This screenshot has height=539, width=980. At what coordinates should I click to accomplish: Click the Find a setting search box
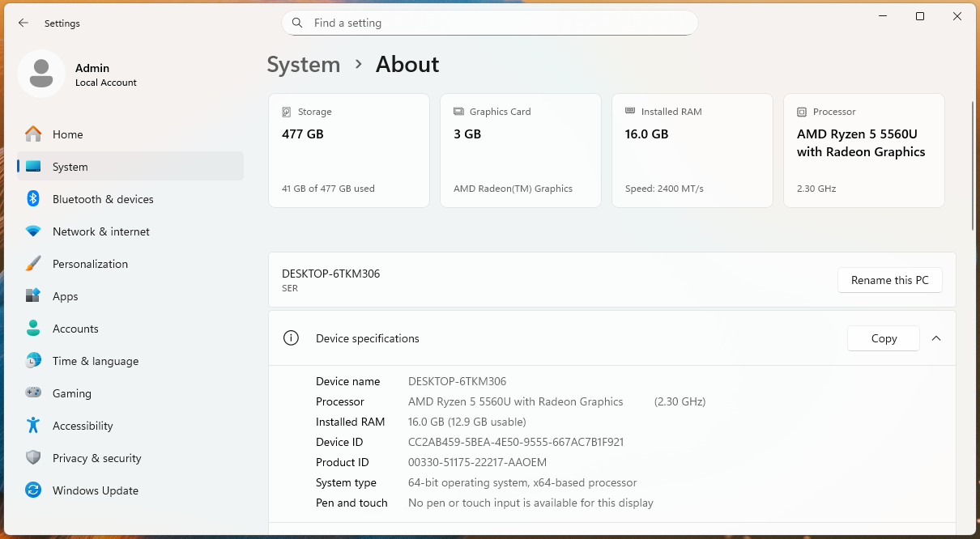pyautogui.click(x=489, y=23)
